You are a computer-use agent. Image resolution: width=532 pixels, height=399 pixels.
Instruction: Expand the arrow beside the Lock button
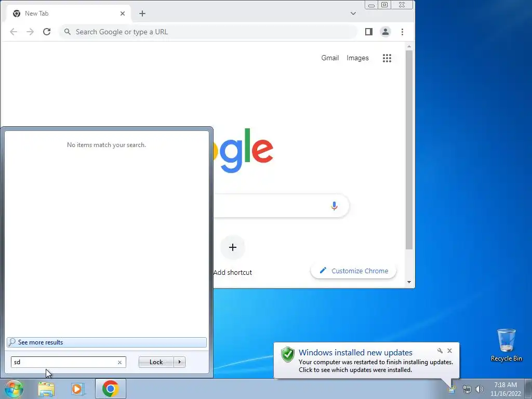[x=179, y=362]
